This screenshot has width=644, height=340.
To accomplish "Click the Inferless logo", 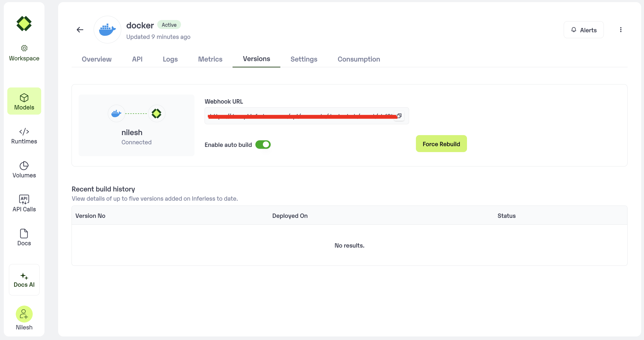I will pyautogui.click(x=24, y=24).
